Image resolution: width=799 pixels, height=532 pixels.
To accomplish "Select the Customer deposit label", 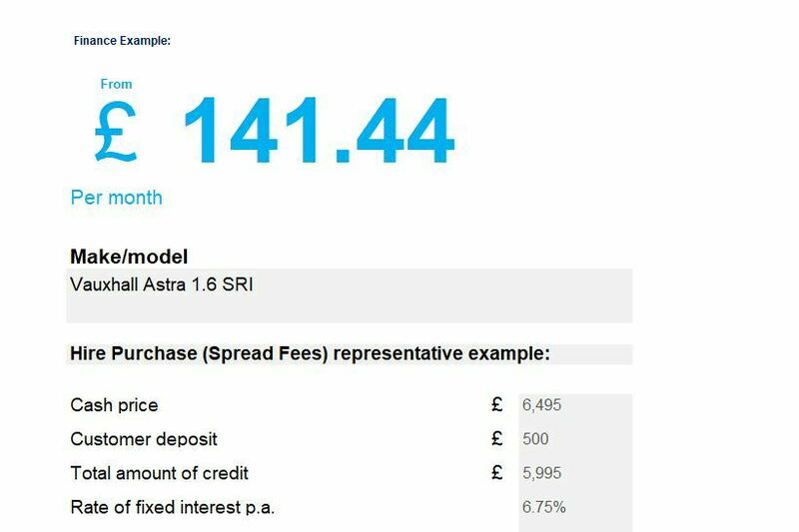I will 144,439.
